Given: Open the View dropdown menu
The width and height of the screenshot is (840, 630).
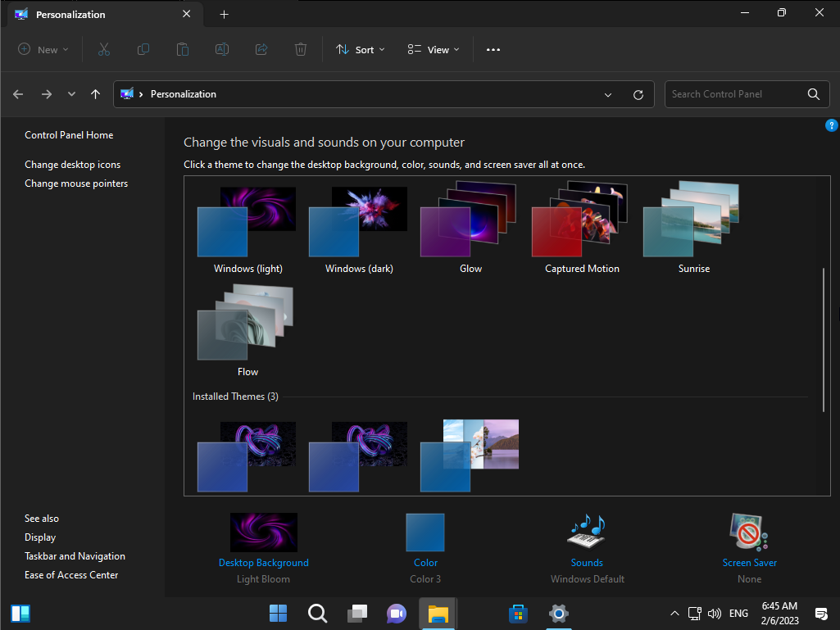Looking at the screenshot, I should 434,50.
